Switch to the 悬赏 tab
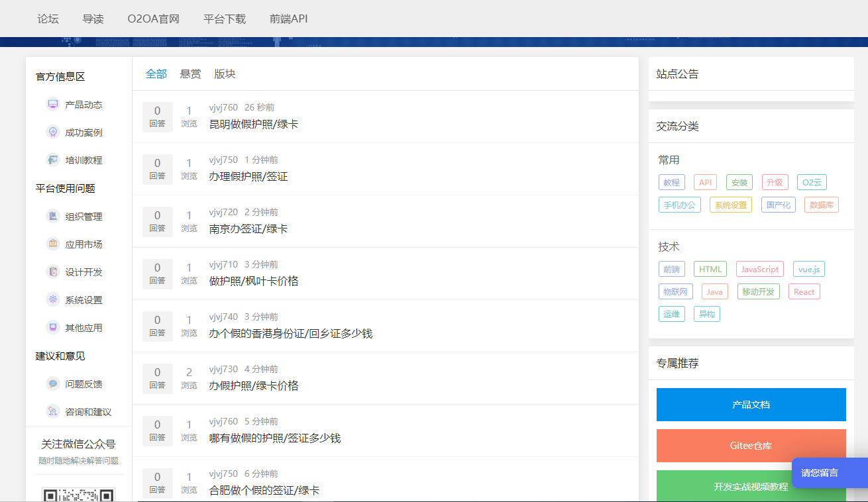Image resolution: width=868 pixels, height=502 pixels. coord(190,74)
